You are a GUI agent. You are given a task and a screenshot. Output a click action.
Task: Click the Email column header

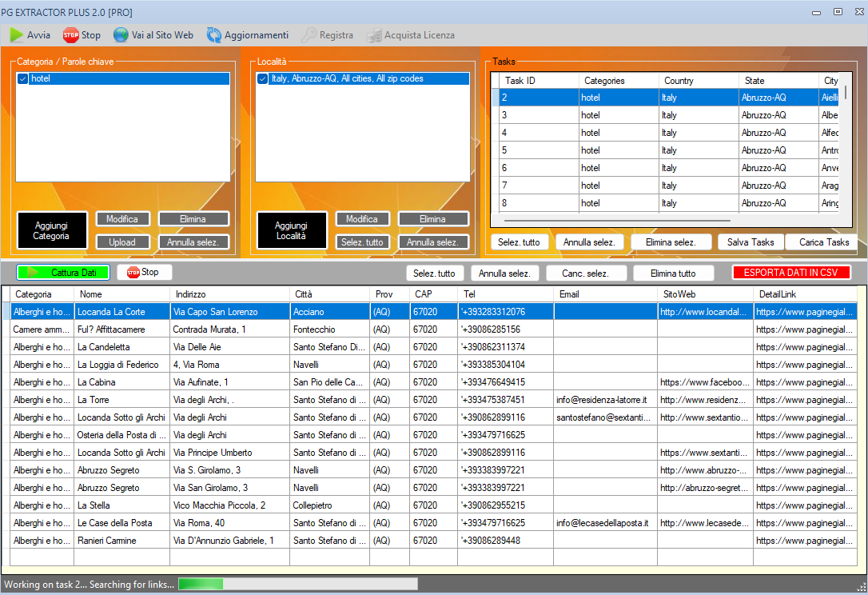click(604, 294)
